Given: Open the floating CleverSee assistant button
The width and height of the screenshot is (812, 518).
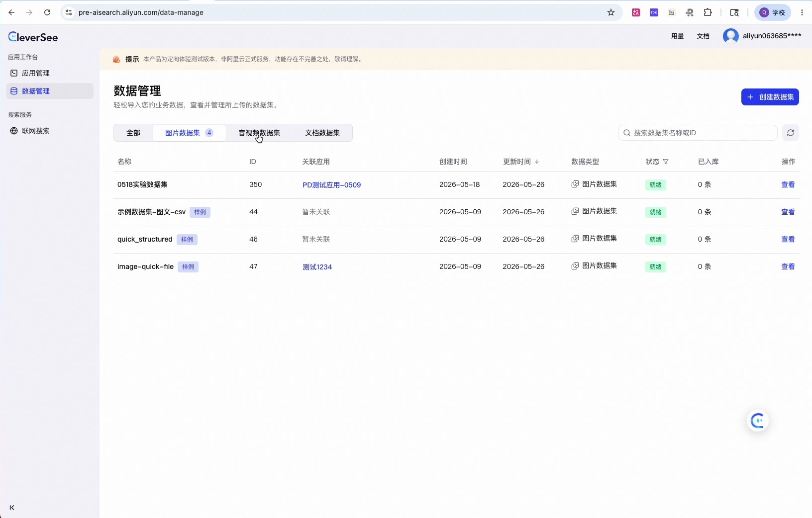Looking at the screenshot, I should [x=757, y=421].
